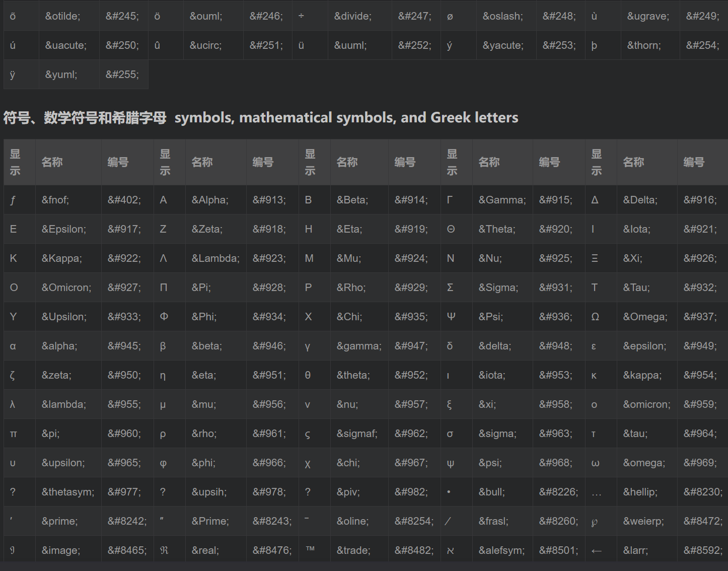Click the &Beta; entity name
This screenshot has height=571, width=728.
[352, 200]
